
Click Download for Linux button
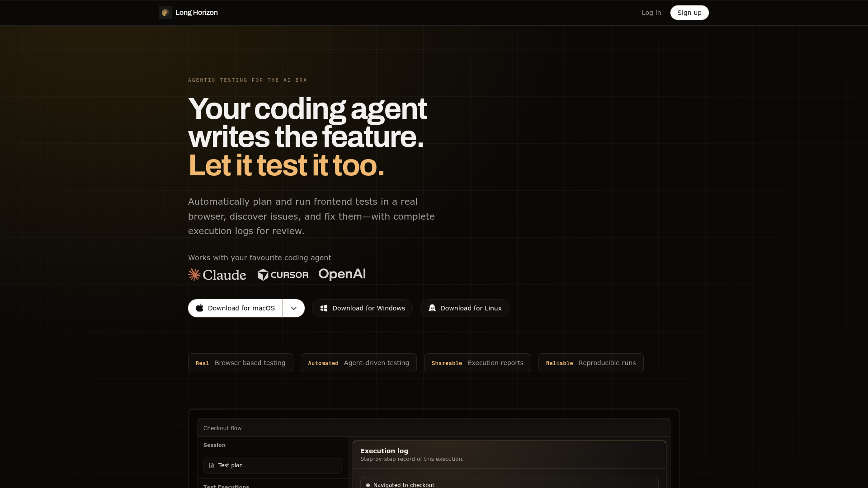pyautogui.click(x=464, y=308)
